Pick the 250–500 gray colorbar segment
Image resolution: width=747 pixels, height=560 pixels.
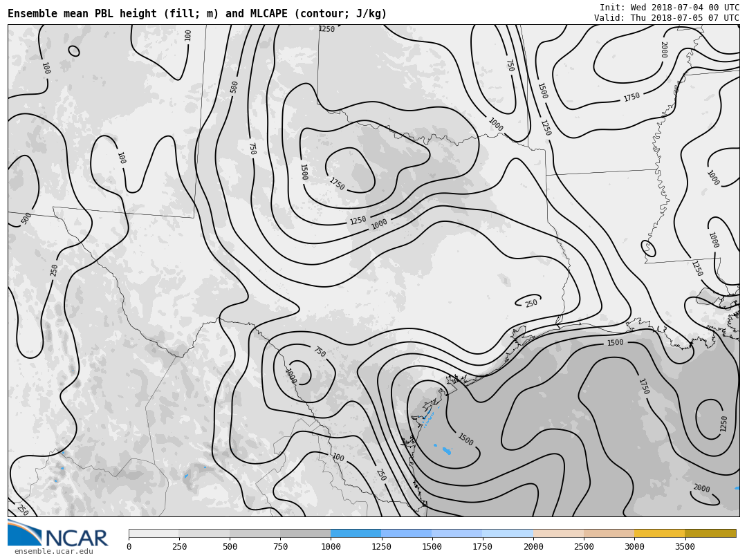tap(204, 533)
